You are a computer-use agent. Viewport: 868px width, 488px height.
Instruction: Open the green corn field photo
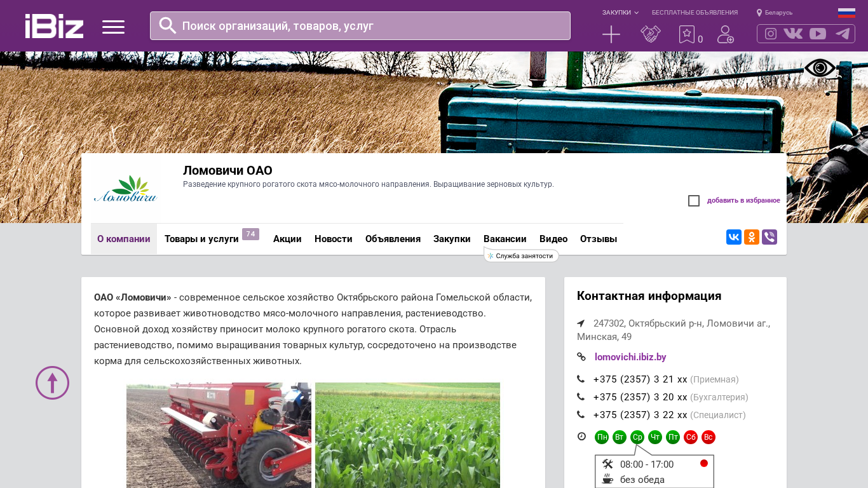tap(407, 435)
